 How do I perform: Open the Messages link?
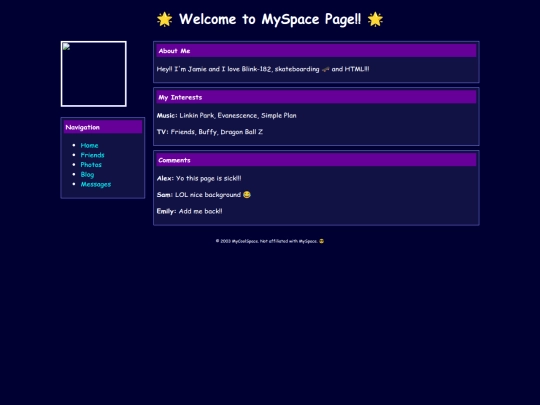[x=96, y=184]
